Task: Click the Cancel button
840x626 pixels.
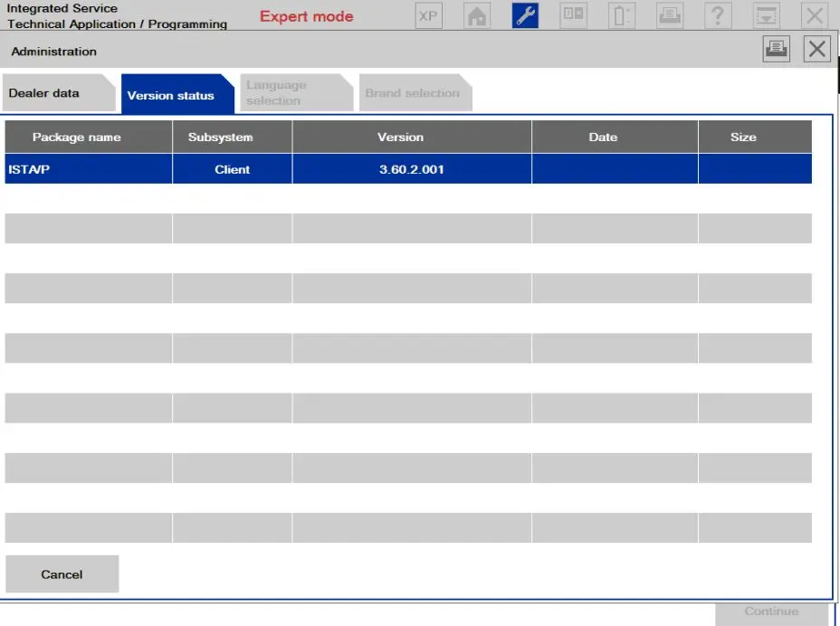Action: [x=62, y=574]
